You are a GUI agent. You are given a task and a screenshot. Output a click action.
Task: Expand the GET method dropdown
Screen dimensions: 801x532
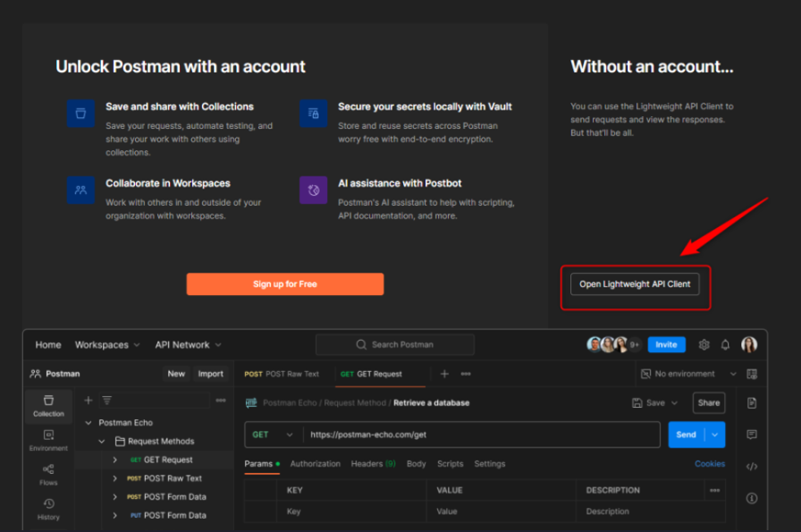tap(273, 435)
